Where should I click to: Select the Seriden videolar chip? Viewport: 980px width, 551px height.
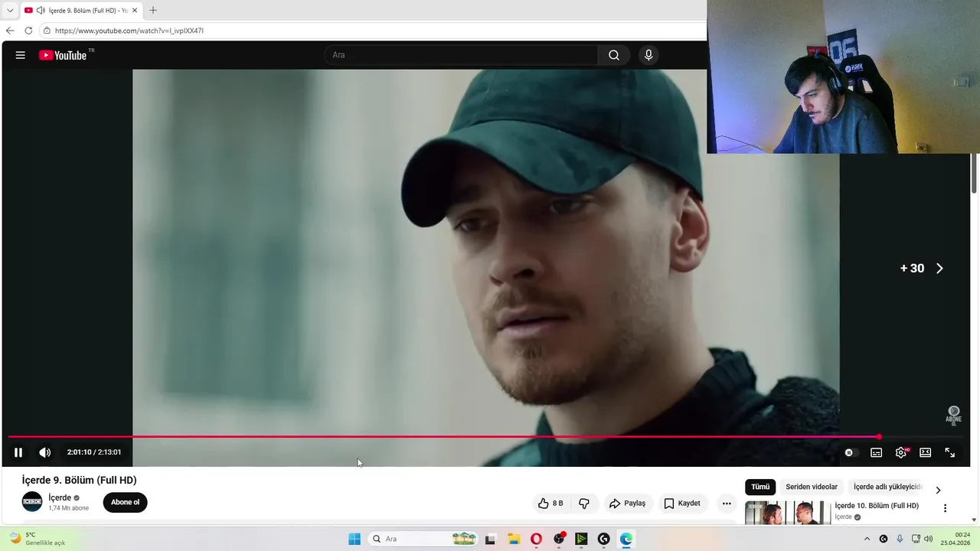tap(812, 487)
